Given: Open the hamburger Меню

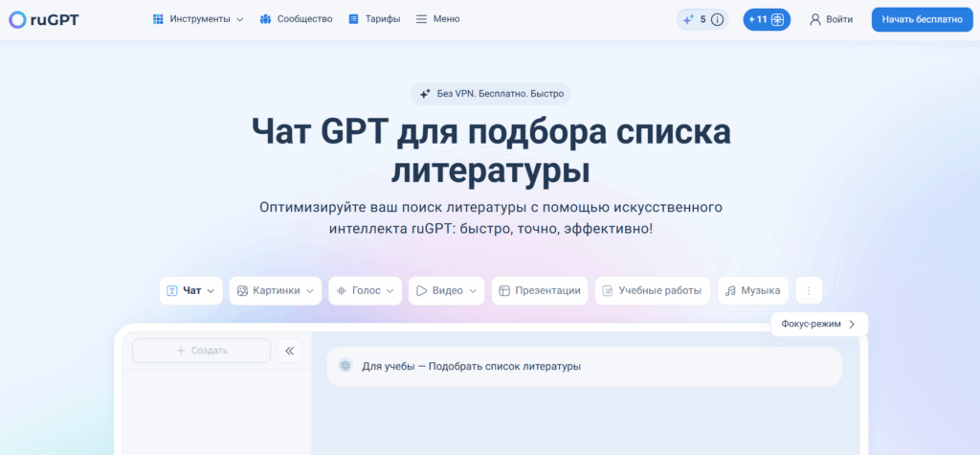Looking at the screenshot, I should (438, 19).
